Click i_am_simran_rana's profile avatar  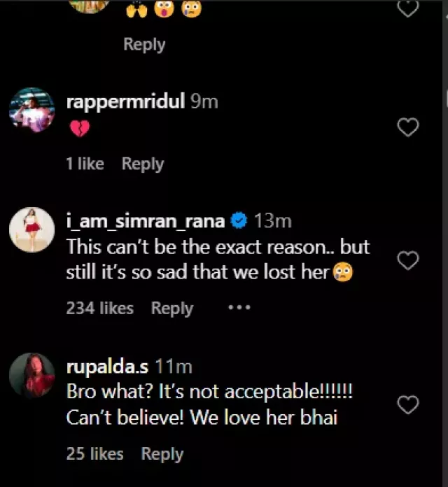31,230
